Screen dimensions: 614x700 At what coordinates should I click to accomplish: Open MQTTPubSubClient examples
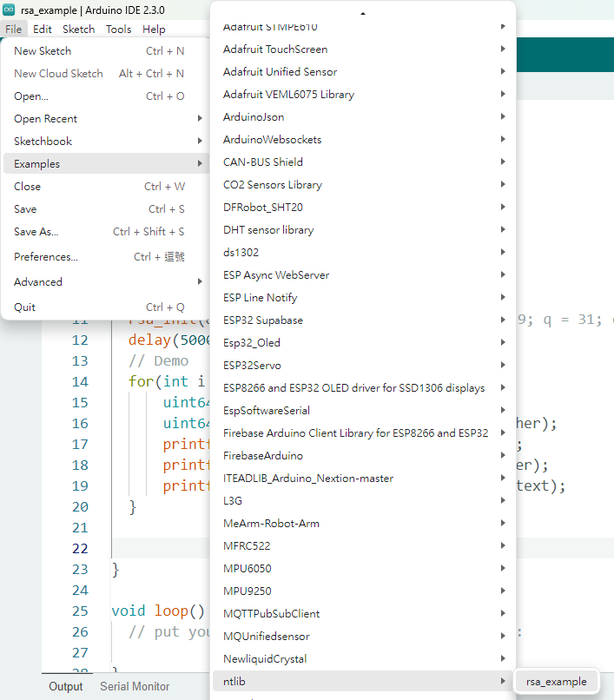(x=363, y=613)
